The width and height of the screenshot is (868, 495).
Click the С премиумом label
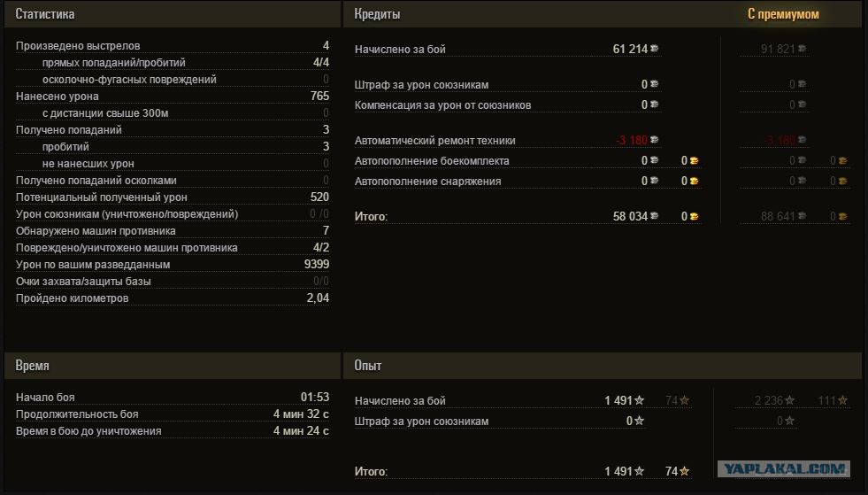click(783, 14)
